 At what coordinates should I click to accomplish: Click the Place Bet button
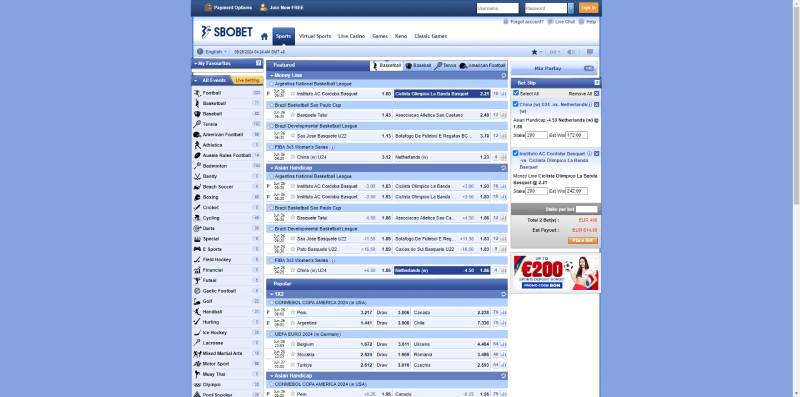coord(583,241)
